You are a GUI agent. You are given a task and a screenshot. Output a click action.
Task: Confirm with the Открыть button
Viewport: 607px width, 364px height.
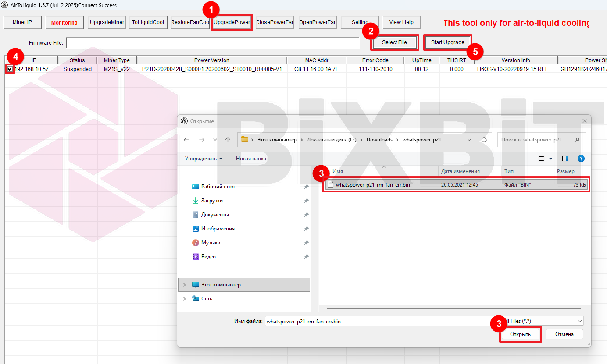coord(520,334)
